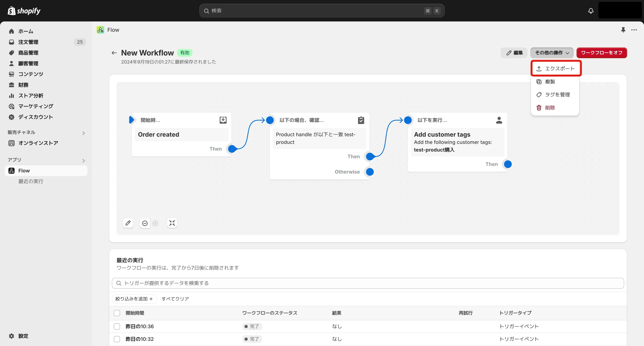644x346 pixels.
Task: Click the Shopify logo
Action: click(24, 11)
